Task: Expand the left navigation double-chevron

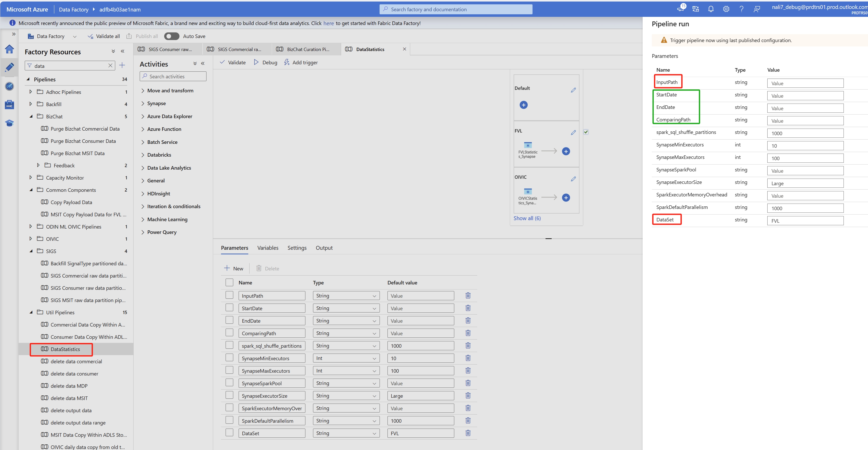Action: [x=14, y=34]
